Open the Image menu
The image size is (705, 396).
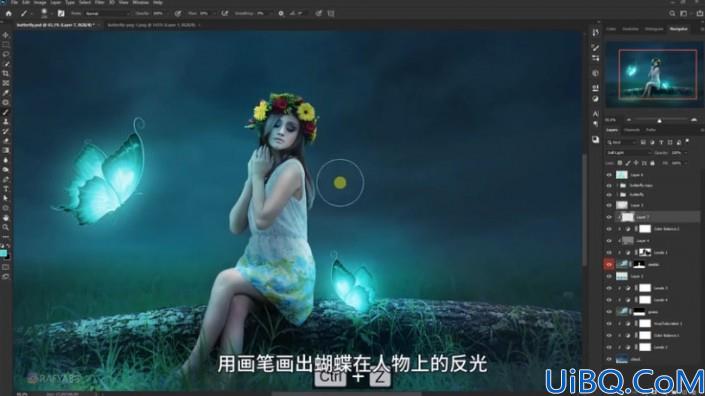[x=40, y=2]
